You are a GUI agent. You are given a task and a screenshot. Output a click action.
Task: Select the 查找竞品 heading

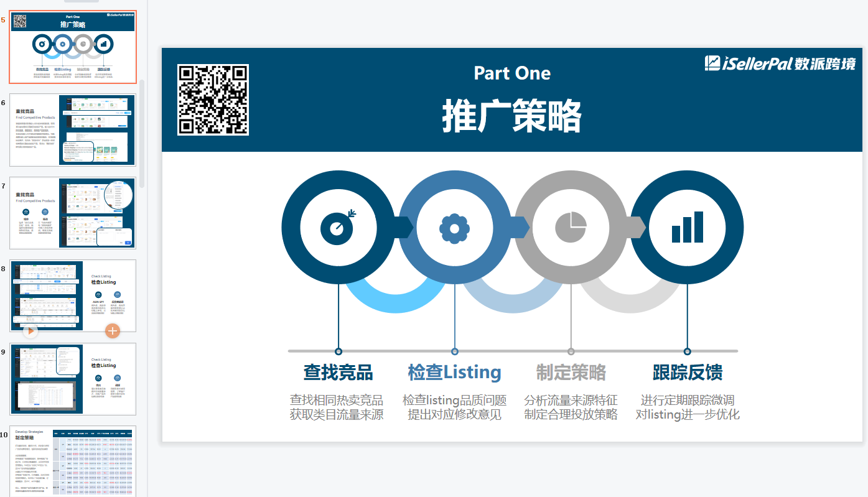(x=338, y=373)
